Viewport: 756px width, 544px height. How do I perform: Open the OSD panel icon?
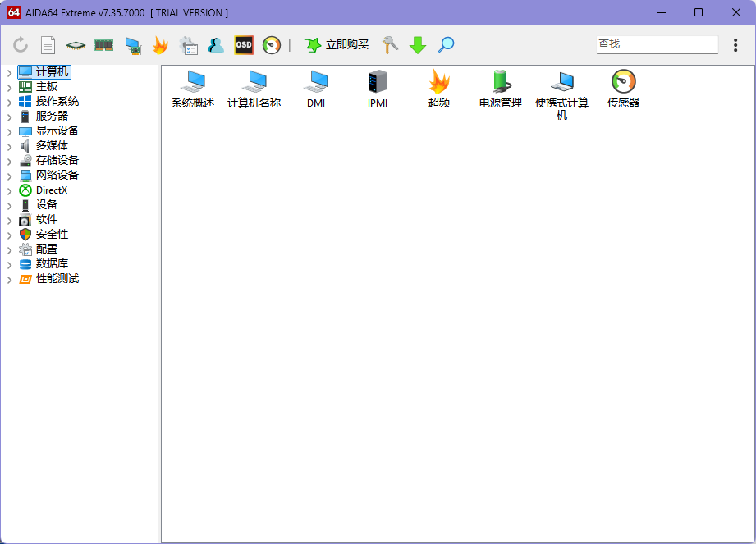tap(244, 45)
